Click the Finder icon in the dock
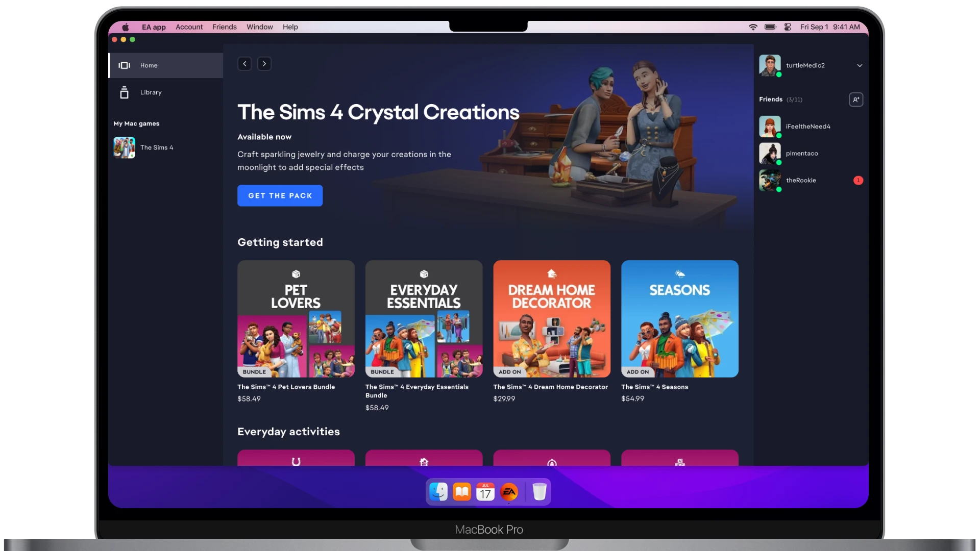The height and width of the screenshot is (551, 980). click(437, 492)
